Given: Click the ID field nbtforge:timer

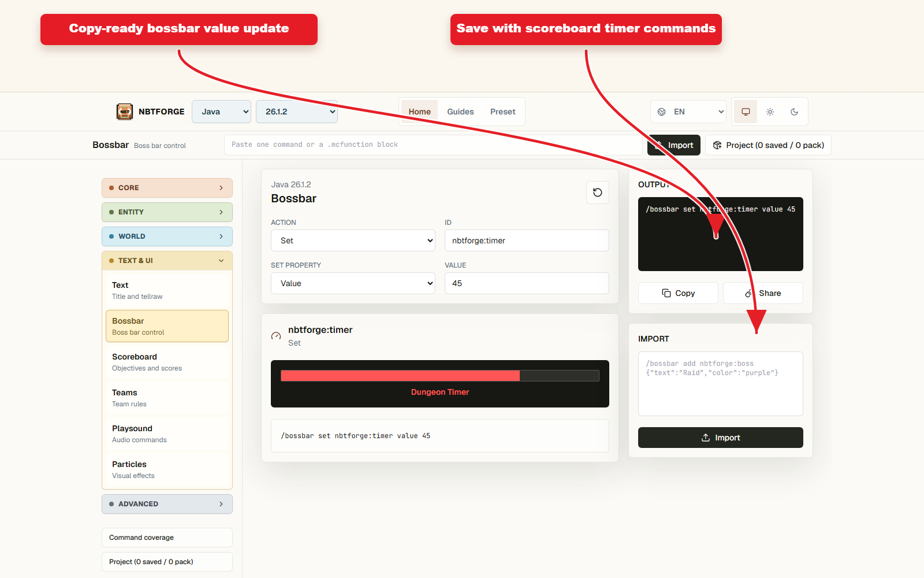Looking at the screenshot, I should [527, 240].
